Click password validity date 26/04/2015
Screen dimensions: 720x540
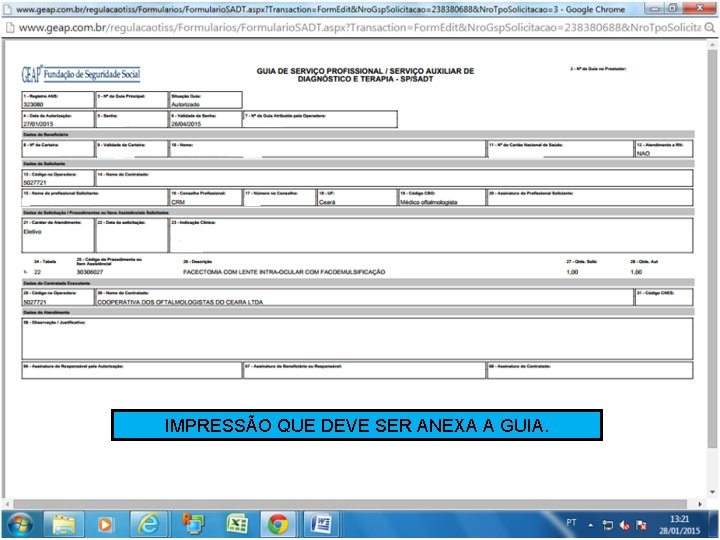point(186,124)
